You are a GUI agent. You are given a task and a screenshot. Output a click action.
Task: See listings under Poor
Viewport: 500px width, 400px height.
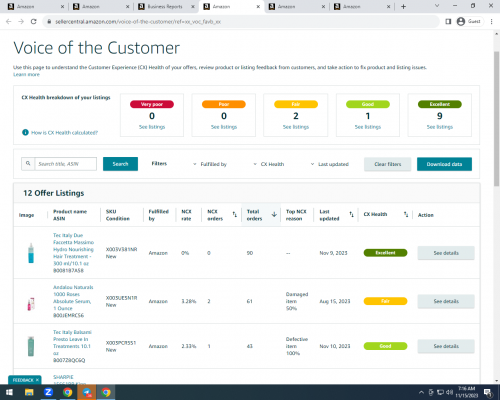pos(224,127)
